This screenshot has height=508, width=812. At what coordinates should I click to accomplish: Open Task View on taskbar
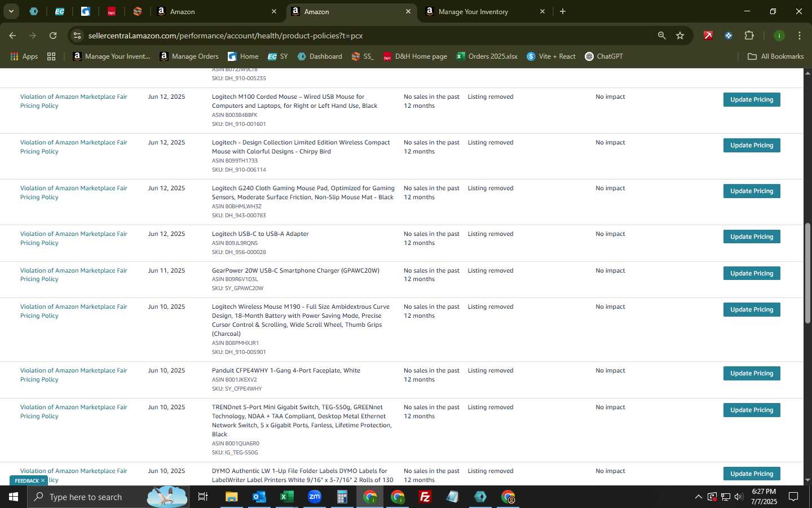(203, 497)
